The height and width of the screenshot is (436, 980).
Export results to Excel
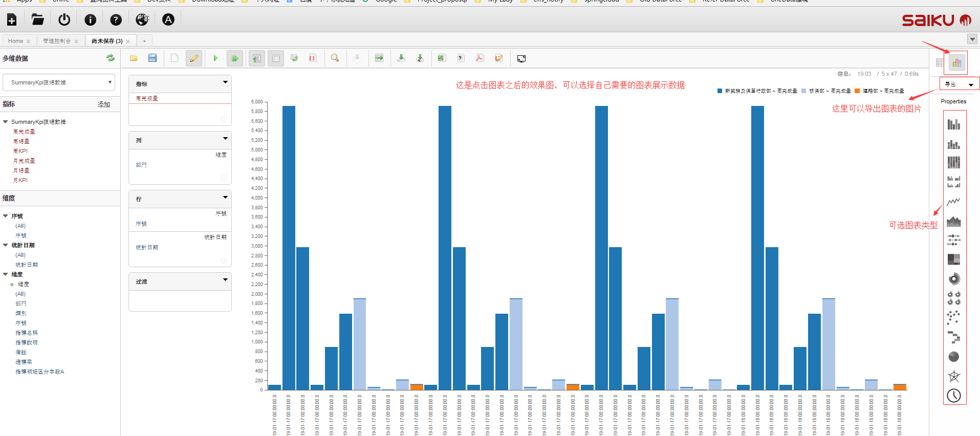coord(441,58)
